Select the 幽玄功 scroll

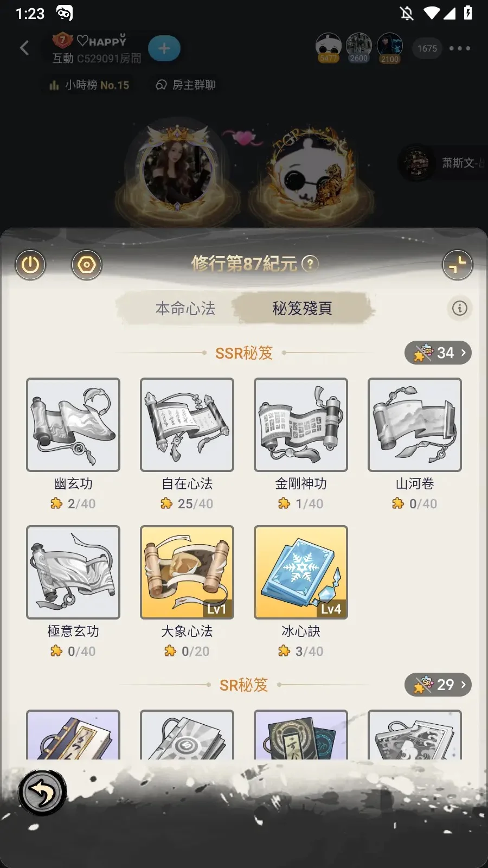[73, 424]
